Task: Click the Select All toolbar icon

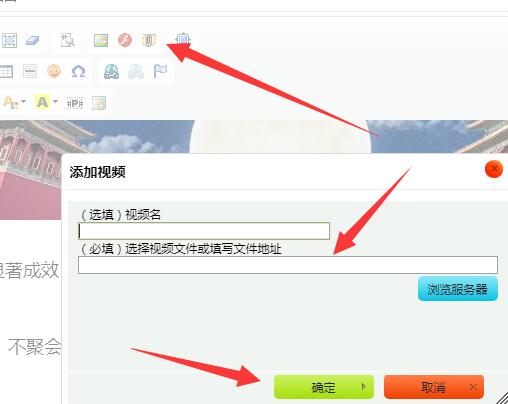Action: pyautogui.click(x=9, y=40)
